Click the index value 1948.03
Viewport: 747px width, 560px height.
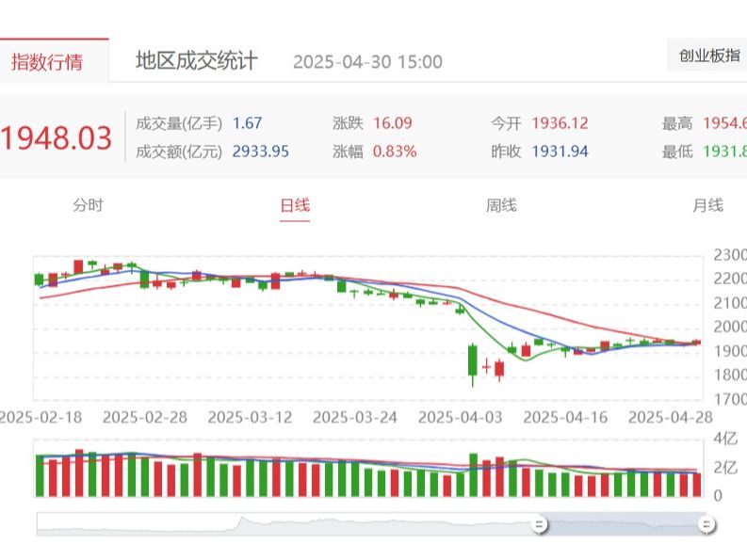pos(57,138)
